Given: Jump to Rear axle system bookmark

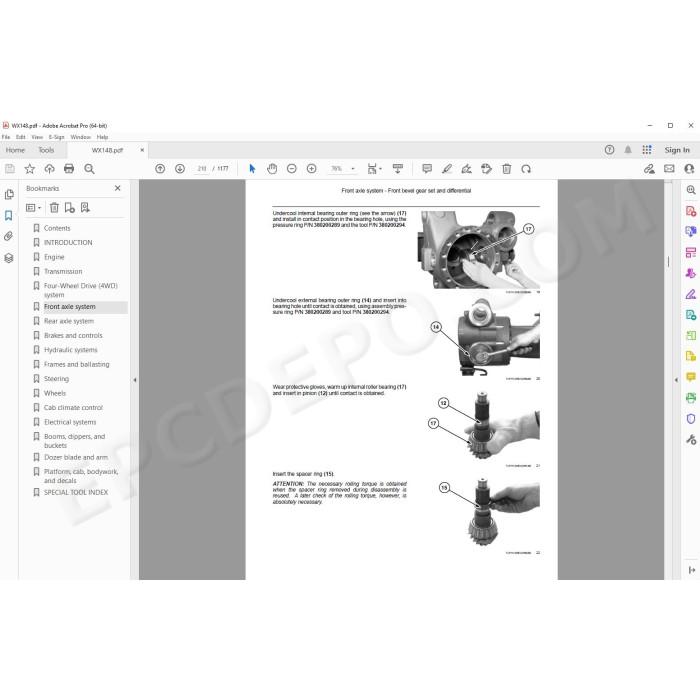Looking at the screenshot, I should 69,321.
